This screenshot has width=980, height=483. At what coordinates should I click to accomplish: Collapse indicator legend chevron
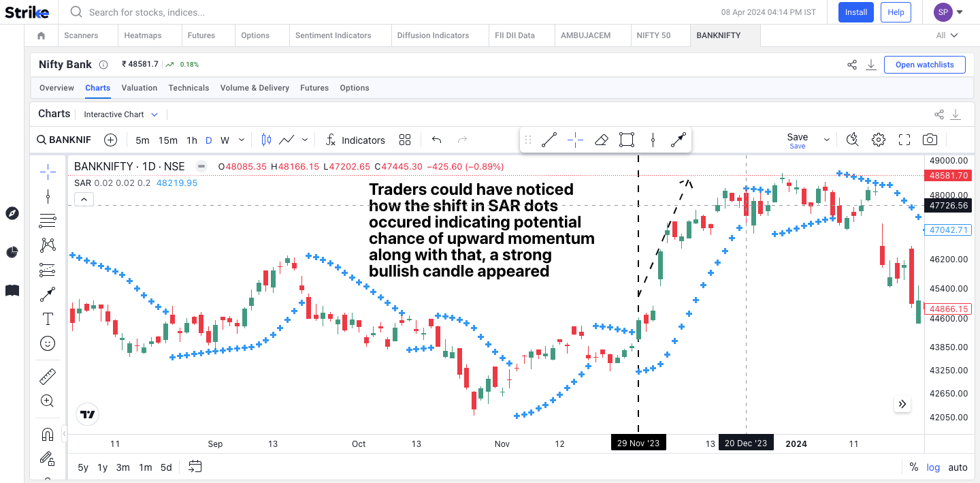pyautogui.click(x=83, y=200)
